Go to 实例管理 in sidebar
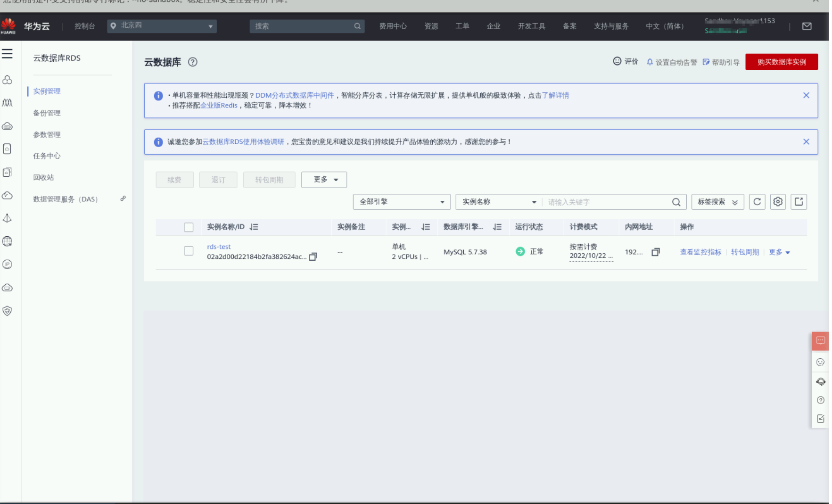This screenshot has width=832, height=504. pos(47,91)
